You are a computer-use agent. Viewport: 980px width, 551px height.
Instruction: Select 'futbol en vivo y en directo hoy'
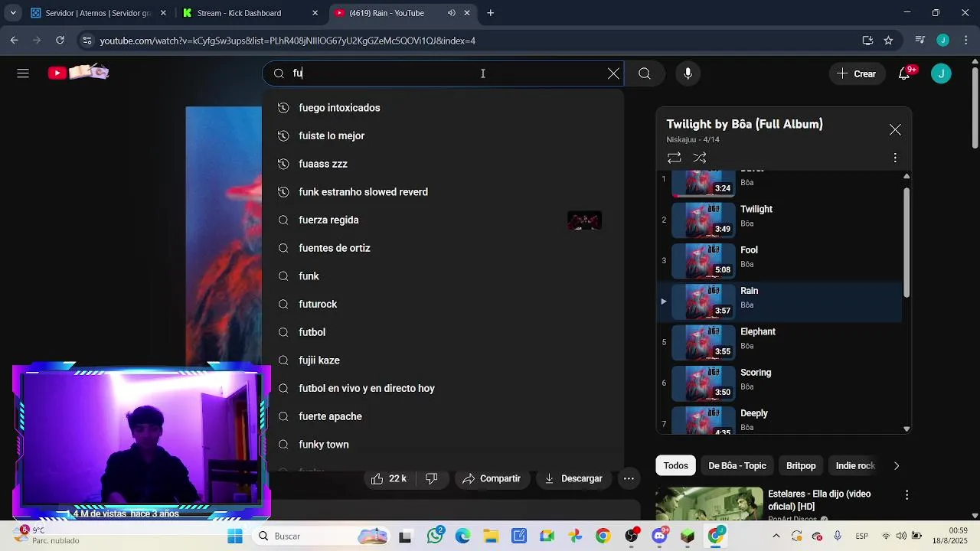point(443,388)
